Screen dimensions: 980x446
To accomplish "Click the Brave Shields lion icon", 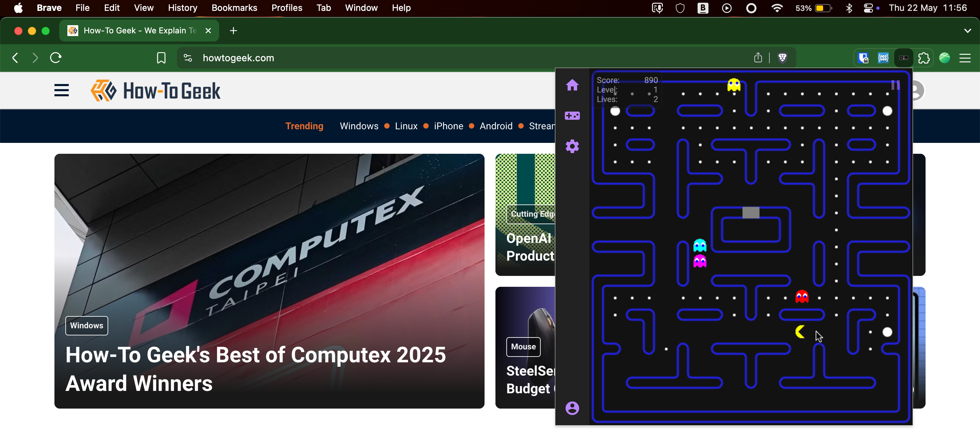I will [x=783, y=58].
